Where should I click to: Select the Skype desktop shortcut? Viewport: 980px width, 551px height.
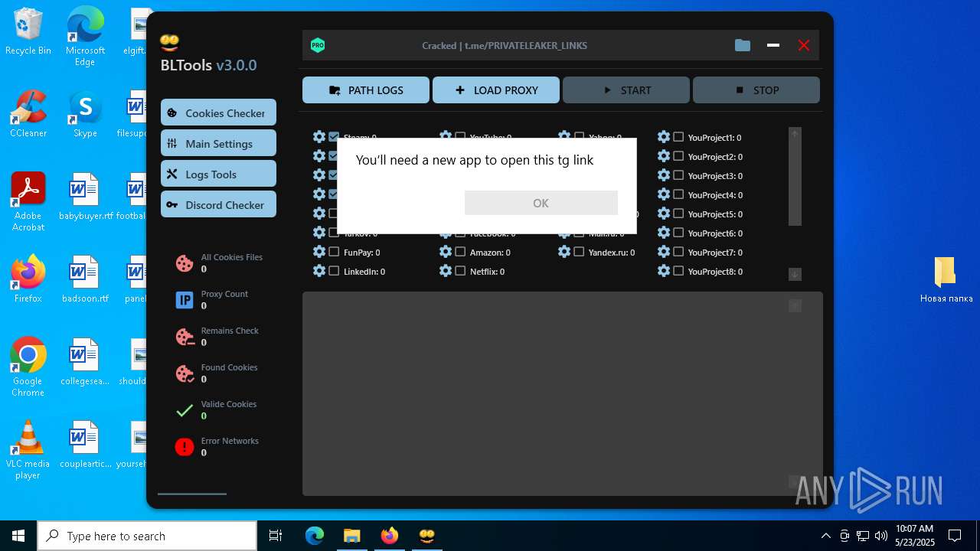pos(85,114)
